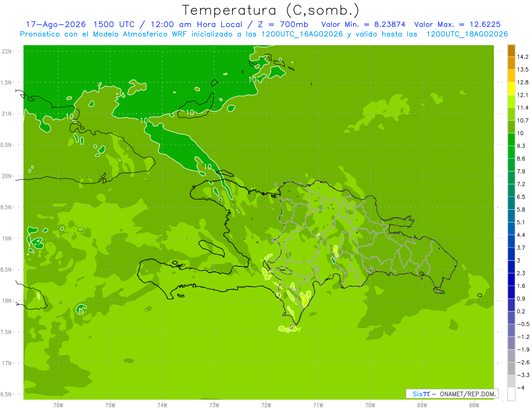The height and width of the screenshot is (411, 532).
Task: Click the colorbar value "1.6"
Action: pyautogui.click(x=521, y=286)
